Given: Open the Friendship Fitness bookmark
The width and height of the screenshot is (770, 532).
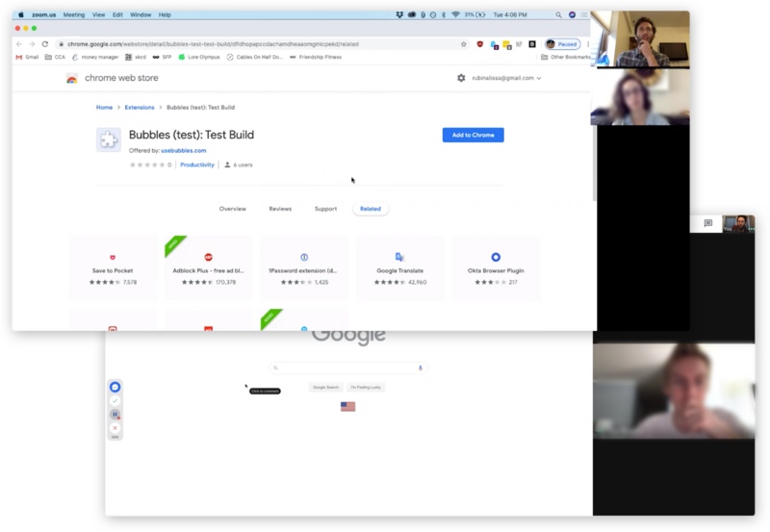Looking at the screenshot, I should (x=316, y=58).
